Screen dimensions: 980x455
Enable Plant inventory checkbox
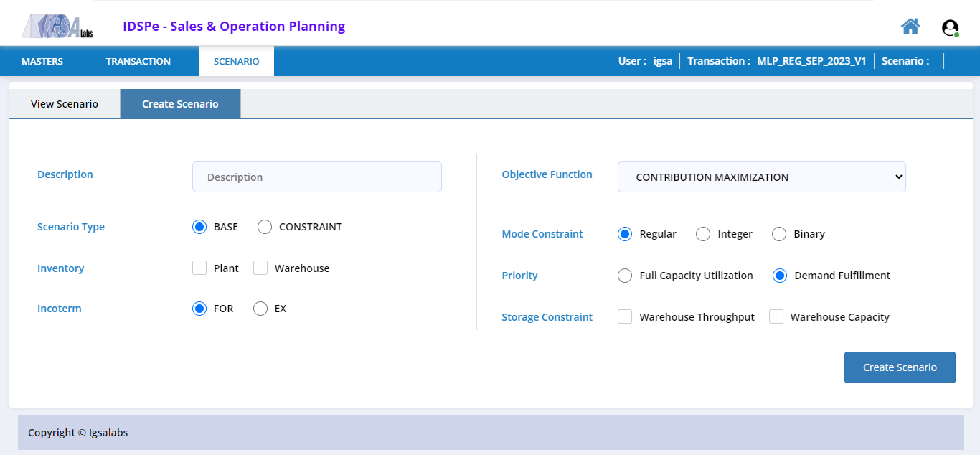(199, 268)
